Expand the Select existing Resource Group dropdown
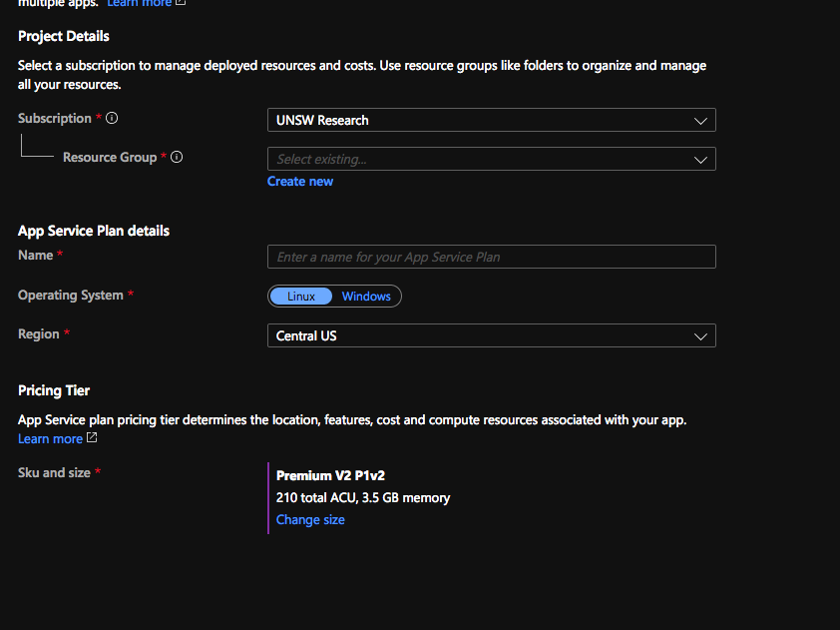The image size is (840, 630). 491,159
